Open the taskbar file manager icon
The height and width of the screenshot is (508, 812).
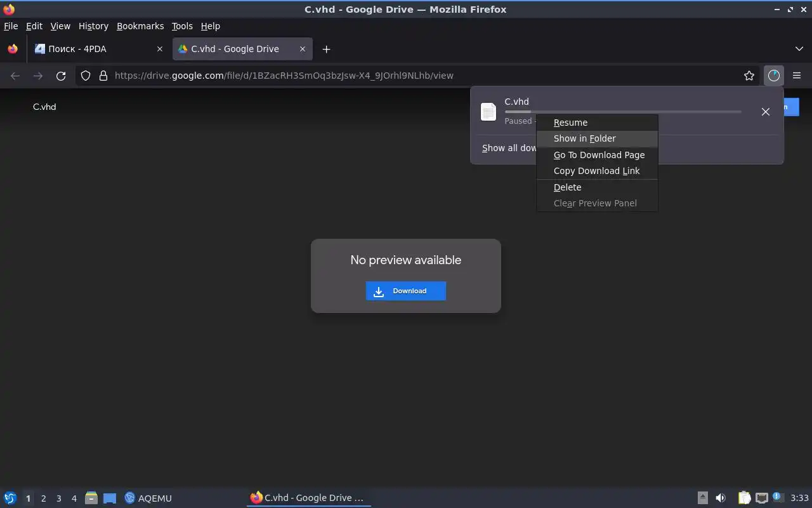tap(91, 498)
